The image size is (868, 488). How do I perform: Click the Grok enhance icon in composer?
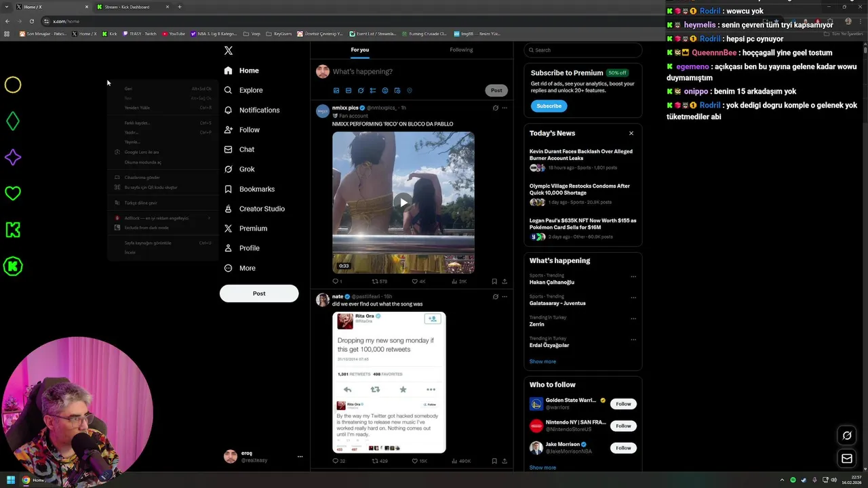[361, 90]
